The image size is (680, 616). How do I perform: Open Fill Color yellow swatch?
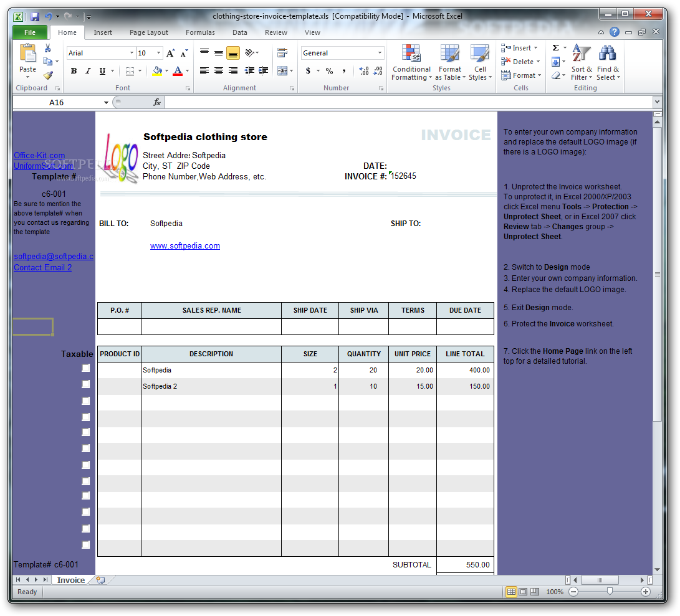point(158,70)
